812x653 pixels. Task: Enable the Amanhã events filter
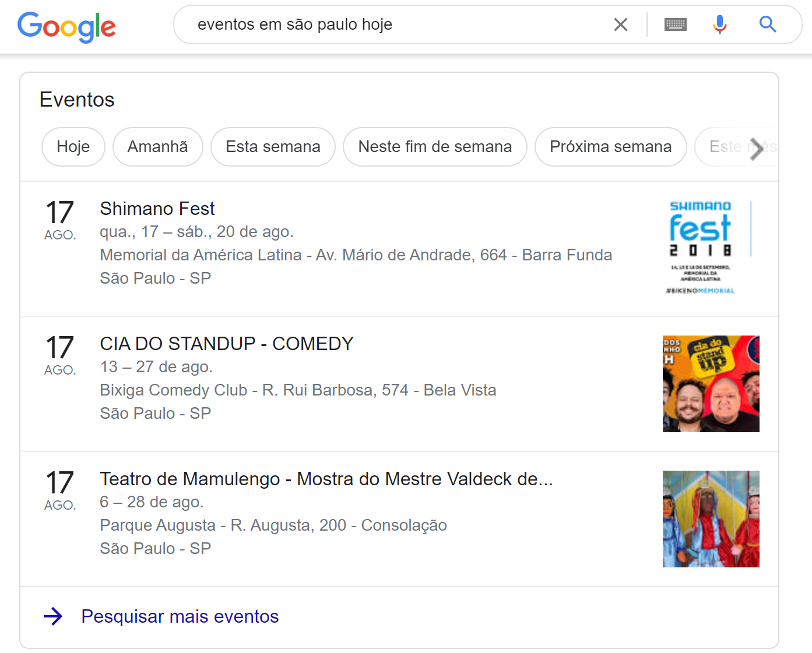click(x=157, y=147)
